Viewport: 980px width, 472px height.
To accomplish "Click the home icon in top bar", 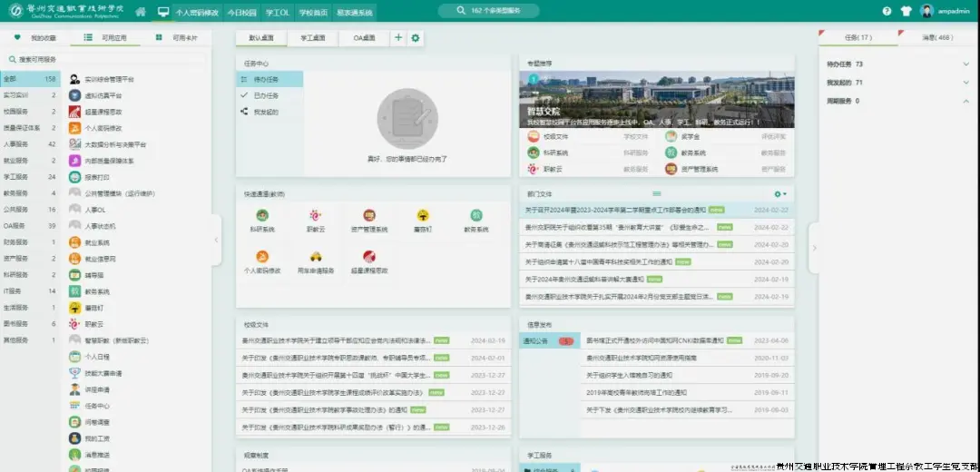I will tap(141, 12).
